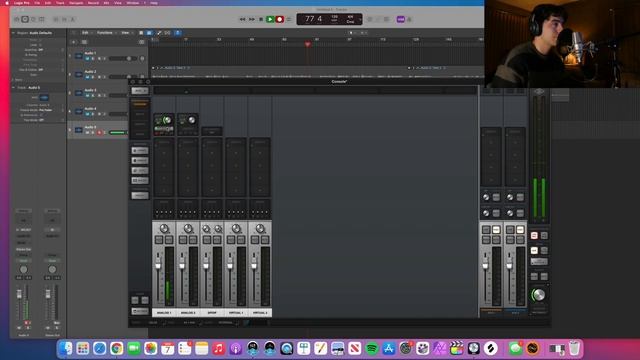Open Spotify from the Dock
The height and width of the screenshot is (360, 640).
click(371, 348)
